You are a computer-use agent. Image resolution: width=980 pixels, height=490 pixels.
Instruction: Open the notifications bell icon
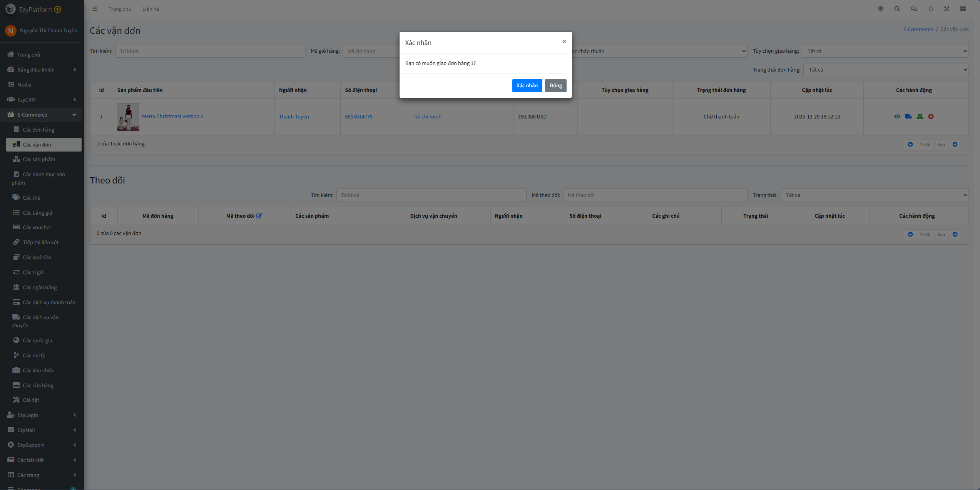930,9
